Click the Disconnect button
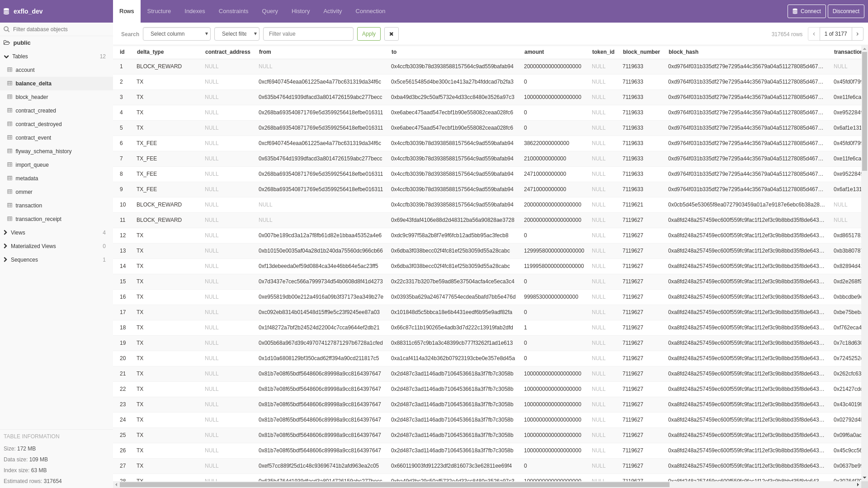This screenshot has width=868, height=488. (845, 11)
